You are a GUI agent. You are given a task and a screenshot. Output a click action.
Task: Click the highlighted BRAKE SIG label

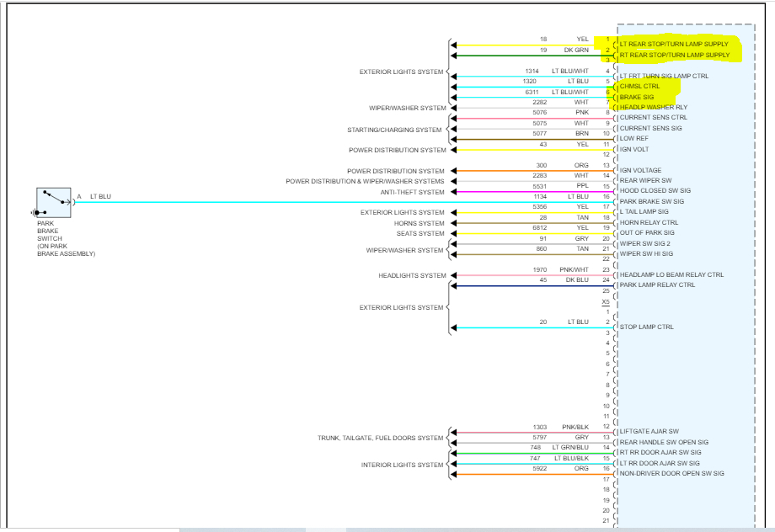(637, 98)
